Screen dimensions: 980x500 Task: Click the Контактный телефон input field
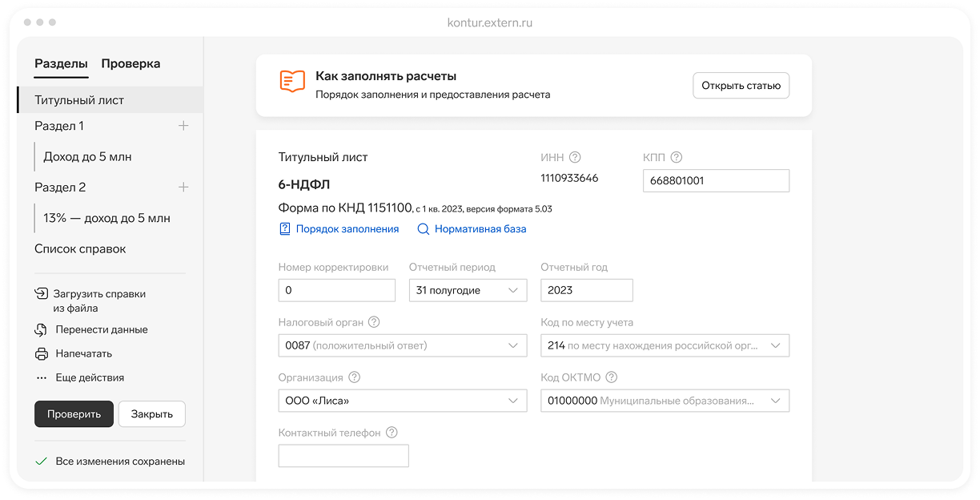point(343,456)
